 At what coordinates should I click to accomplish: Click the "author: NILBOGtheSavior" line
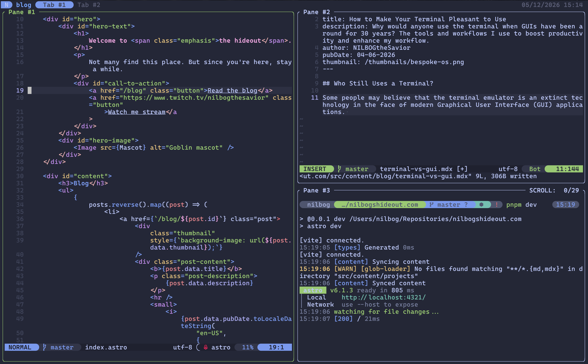click(366, 48)
